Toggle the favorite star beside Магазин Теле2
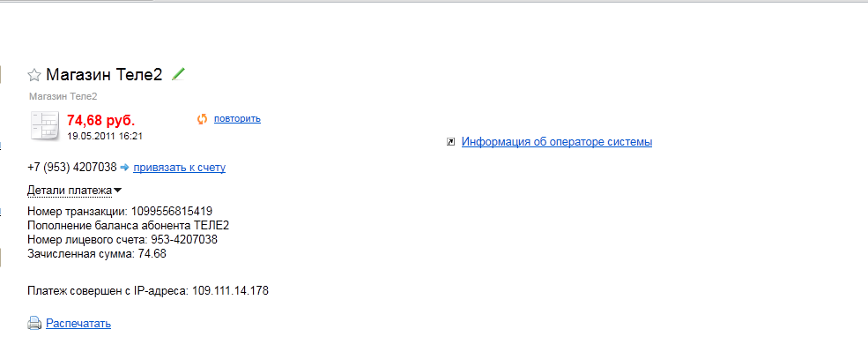Screen dimensions: 868x352 (x=34, y=75)
